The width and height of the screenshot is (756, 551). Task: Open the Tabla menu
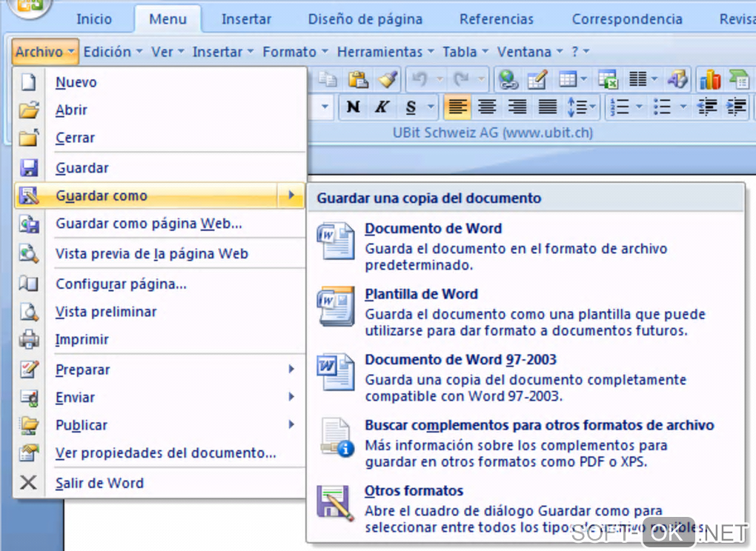[465, 52]
